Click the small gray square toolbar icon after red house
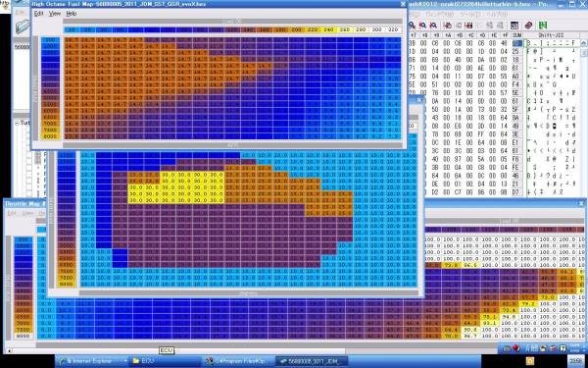 459,26
